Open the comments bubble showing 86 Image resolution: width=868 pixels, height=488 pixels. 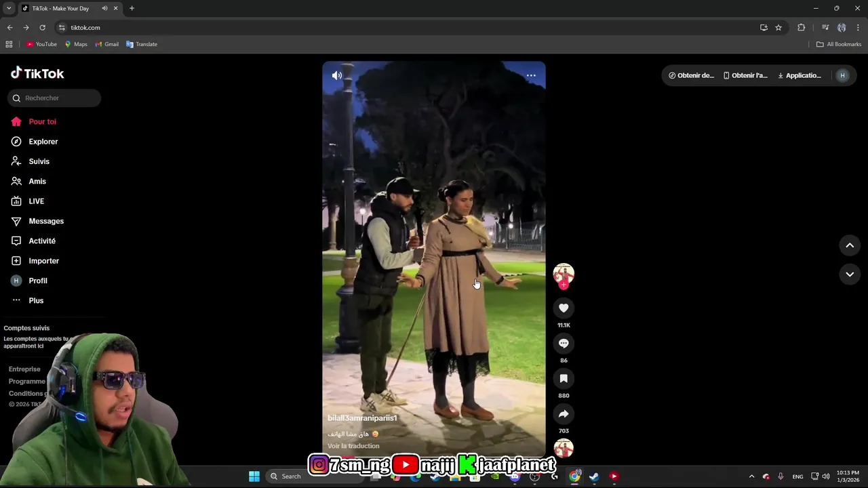pos(564,343)
